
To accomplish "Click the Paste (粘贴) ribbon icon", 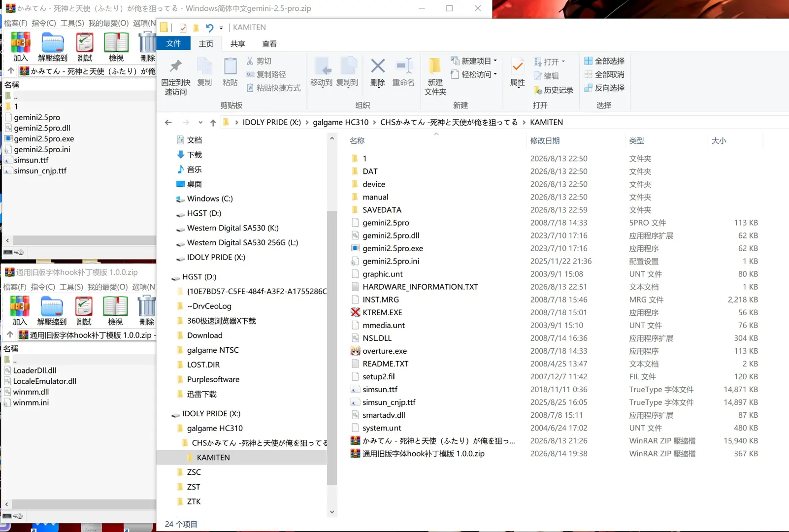I will pos(230,66).
